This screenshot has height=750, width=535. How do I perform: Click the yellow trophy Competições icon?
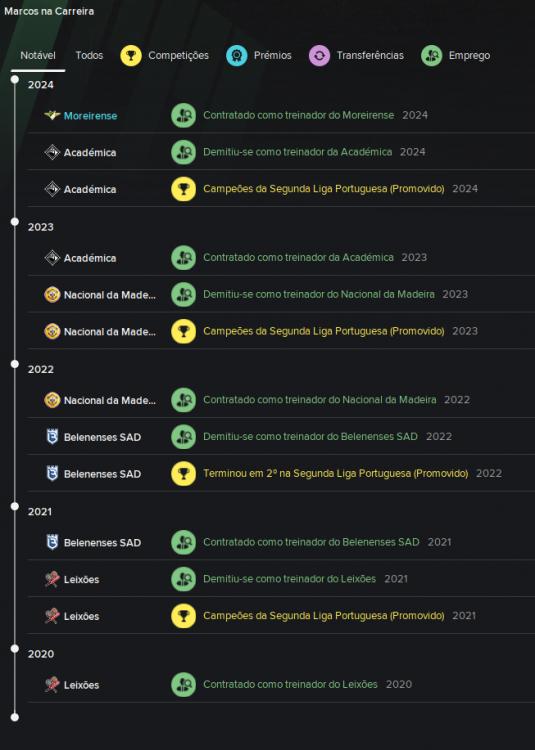pos(131,55)
